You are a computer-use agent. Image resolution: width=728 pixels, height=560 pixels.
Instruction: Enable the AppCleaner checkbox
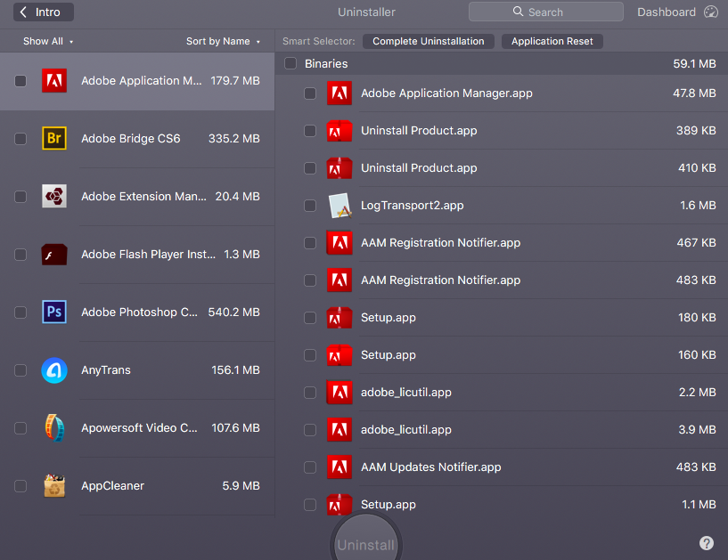[x=20, y=486]
